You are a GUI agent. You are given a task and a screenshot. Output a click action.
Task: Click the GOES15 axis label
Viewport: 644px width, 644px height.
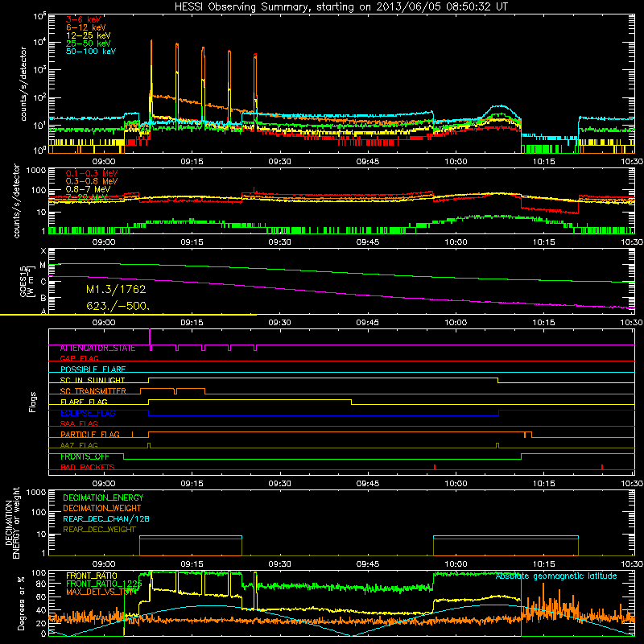tap(24, 281)
